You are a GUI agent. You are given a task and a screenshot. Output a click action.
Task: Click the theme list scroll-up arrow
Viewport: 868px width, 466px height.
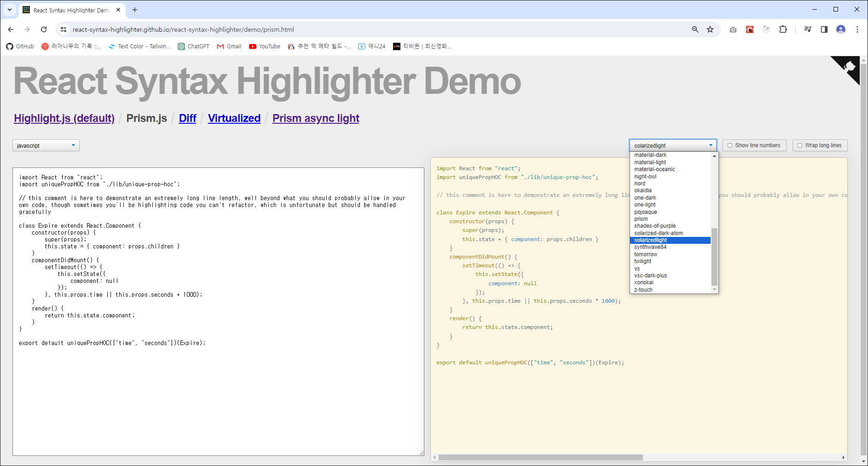(714, 155)
